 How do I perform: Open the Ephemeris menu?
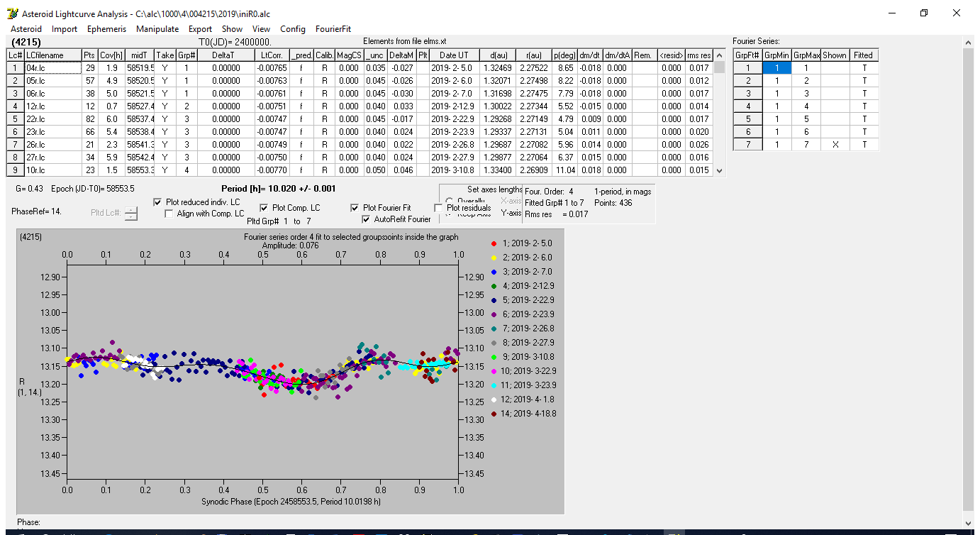tap(106, 29)
